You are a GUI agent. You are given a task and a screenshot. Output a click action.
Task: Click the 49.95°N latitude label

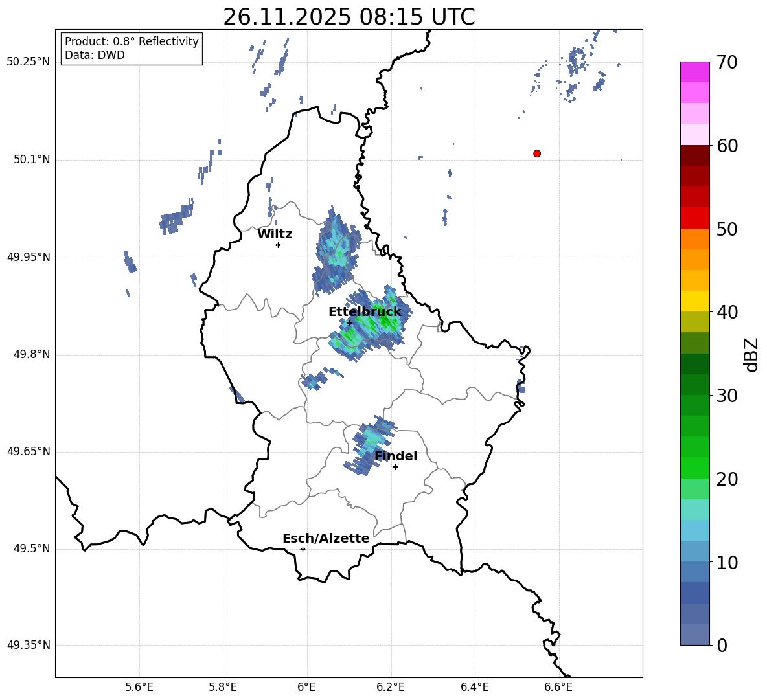click(x=29, y=256)
